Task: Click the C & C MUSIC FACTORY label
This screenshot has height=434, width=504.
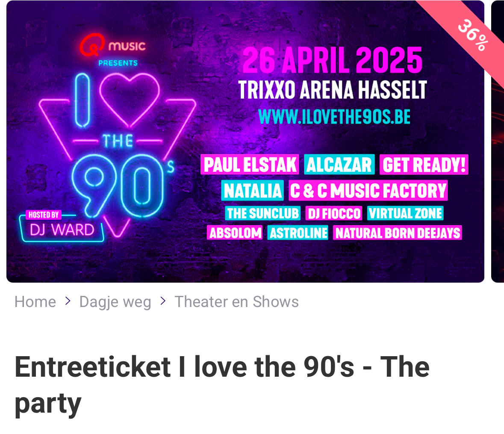Action: (x=368, y=190)
